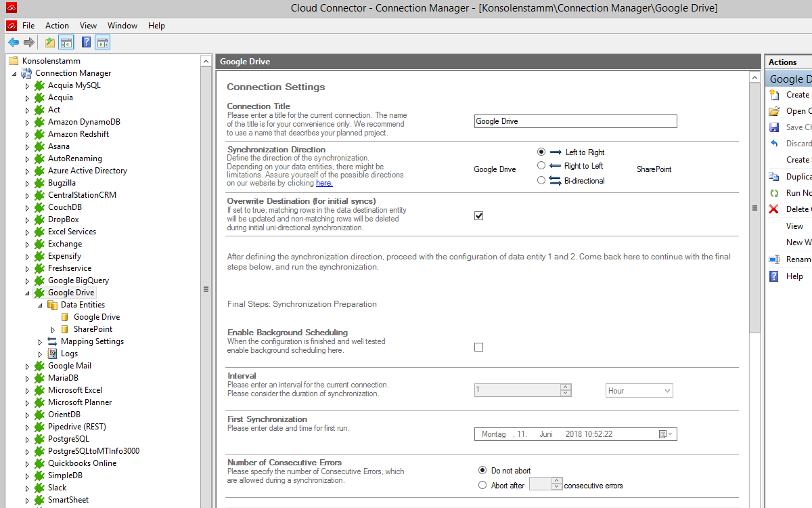Click the red Delete X icon
Image resolution: width=812 pixels, height=508 pixels.
pos(774,209)
